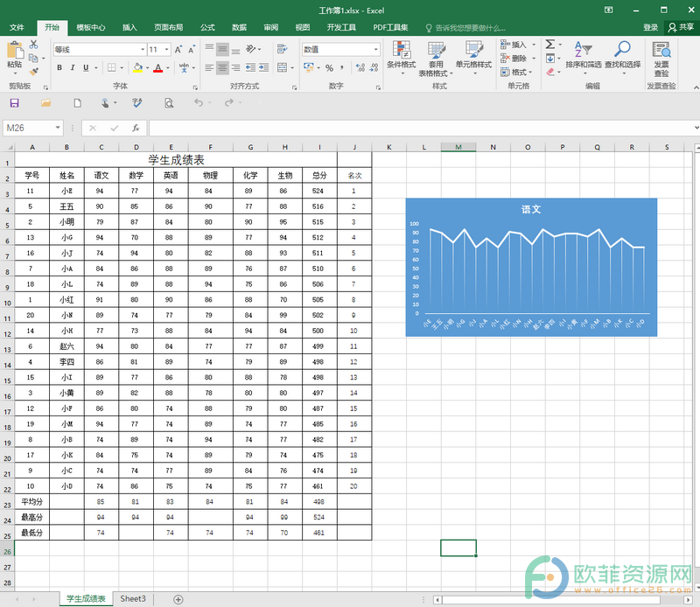Open the font color dropdown arrow
The width and height of the screenshot is (700, 607).
(x=168, y=68)
